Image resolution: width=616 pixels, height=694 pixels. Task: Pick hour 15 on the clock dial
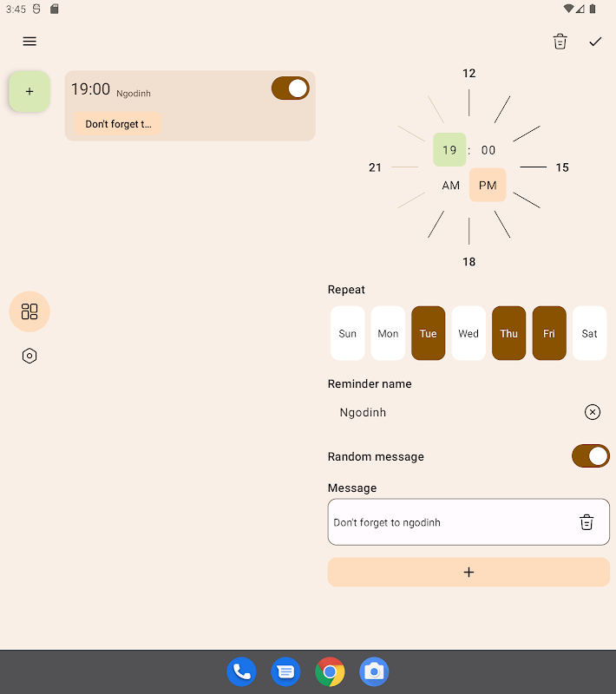click(562, 167)
